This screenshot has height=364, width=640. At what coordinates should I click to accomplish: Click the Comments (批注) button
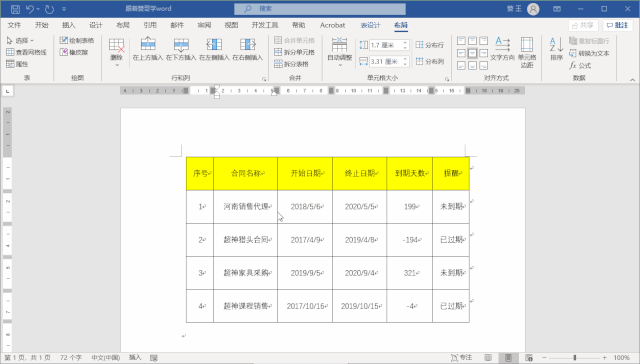(618, 25)
